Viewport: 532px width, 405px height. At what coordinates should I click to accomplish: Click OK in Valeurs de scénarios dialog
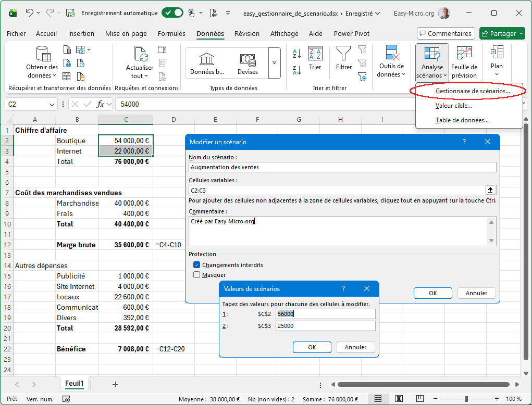(x=312, y=347)
